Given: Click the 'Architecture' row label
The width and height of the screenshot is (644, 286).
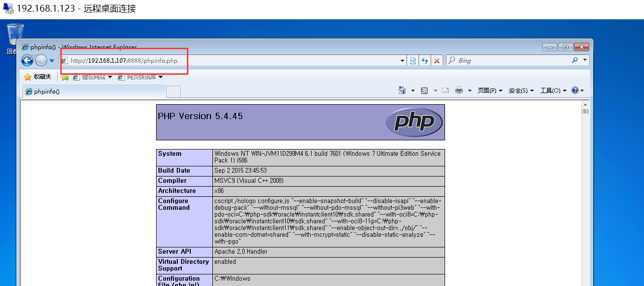Looking at the screenshot, I should tap(177, 191).
